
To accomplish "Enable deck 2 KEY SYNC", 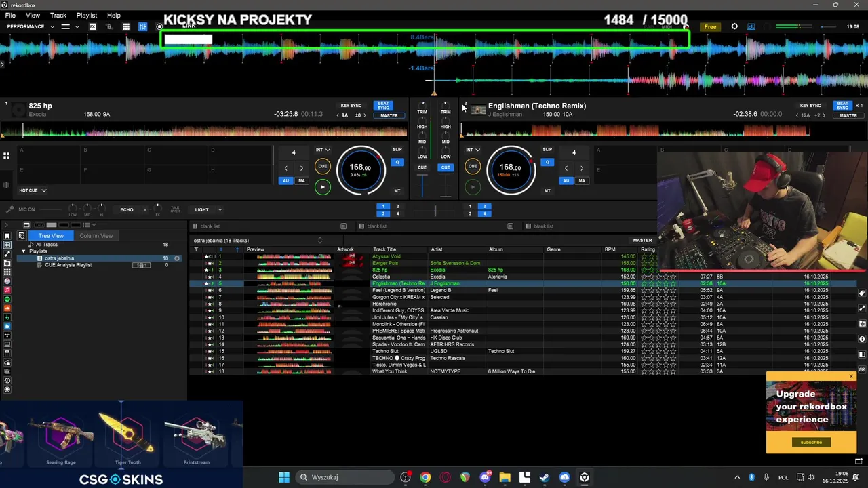I will click(810, 106).
